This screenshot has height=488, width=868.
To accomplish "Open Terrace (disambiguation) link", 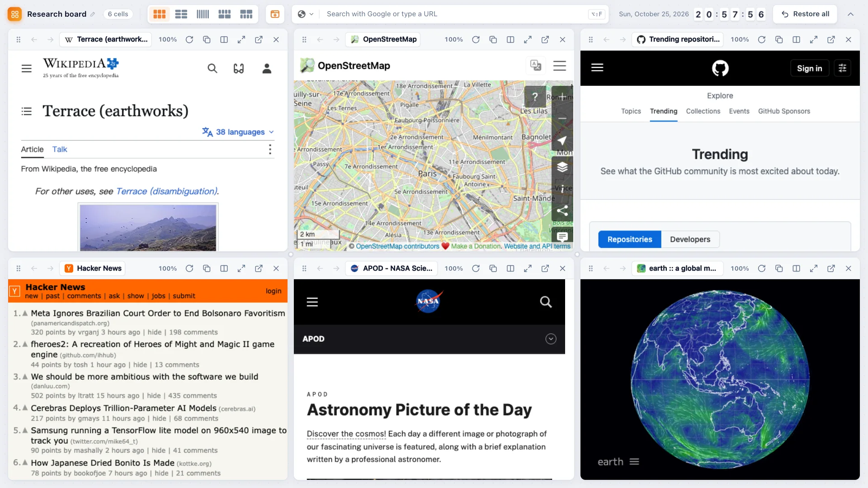I will [x=167, y=191].
